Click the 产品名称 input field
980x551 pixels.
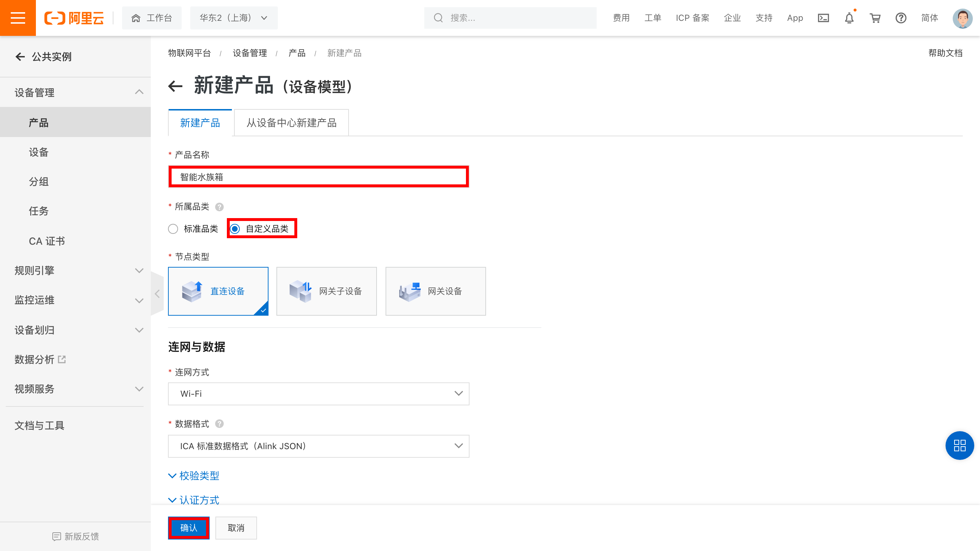(x=318, y=176)
